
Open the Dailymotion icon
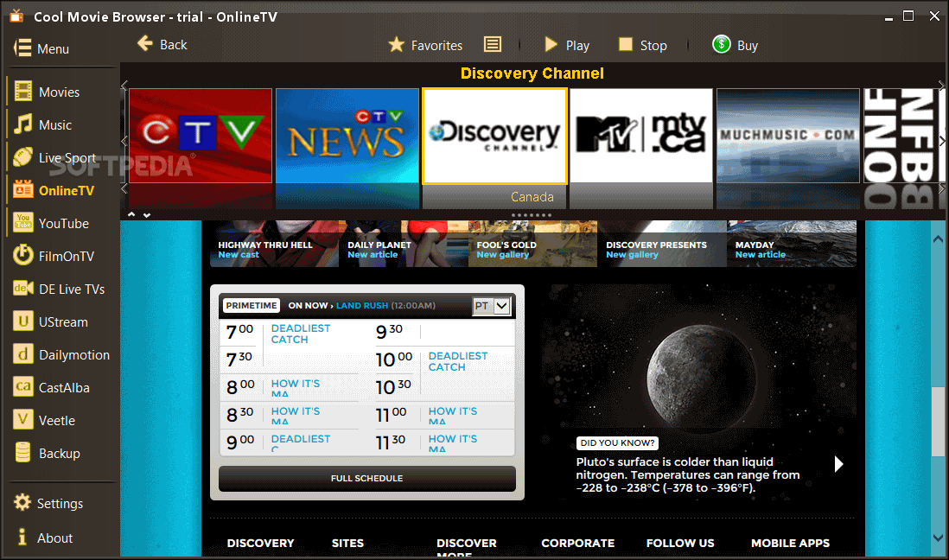click(x=23, y=353)
